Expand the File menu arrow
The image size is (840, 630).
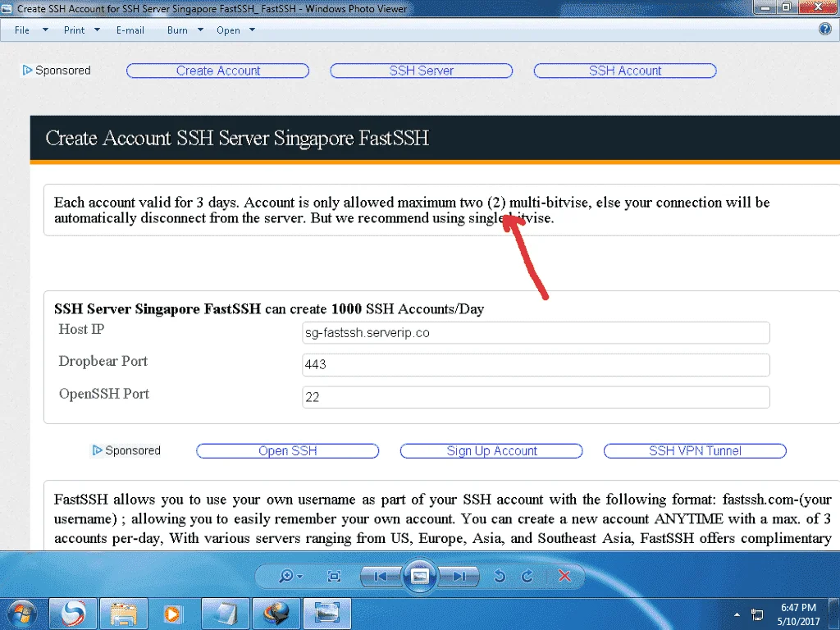pyautogui.click(x=46, y=30)
